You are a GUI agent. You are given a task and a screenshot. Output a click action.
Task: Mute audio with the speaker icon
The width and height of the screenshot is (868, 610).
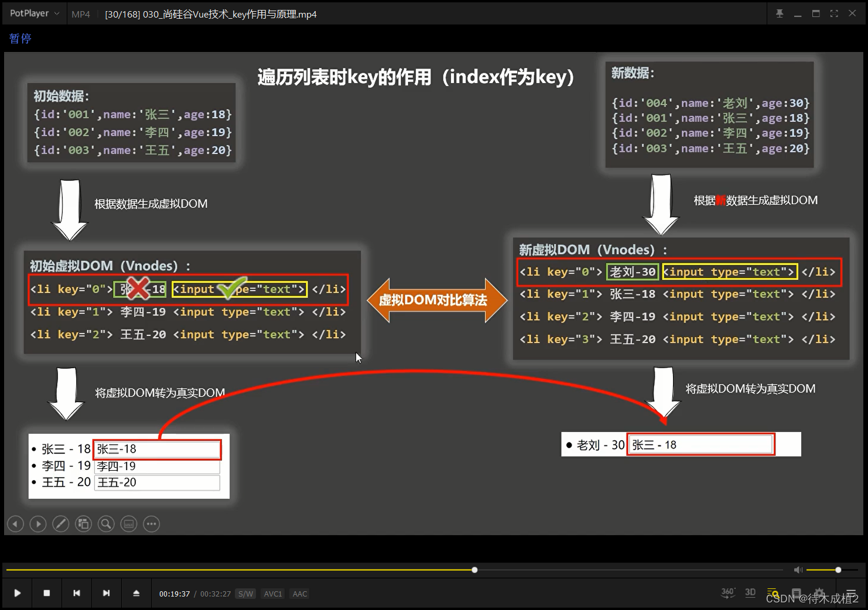[x=798, y=570]
